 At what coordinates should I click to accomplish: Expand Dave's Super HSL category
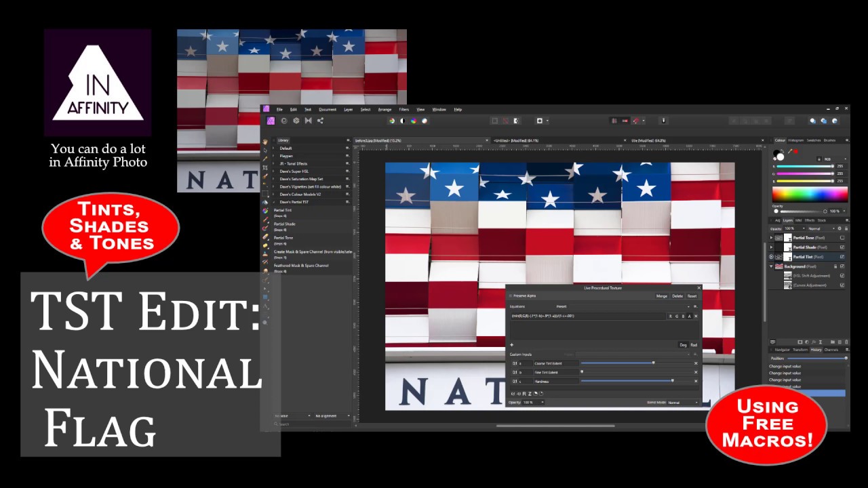point(274,171)
